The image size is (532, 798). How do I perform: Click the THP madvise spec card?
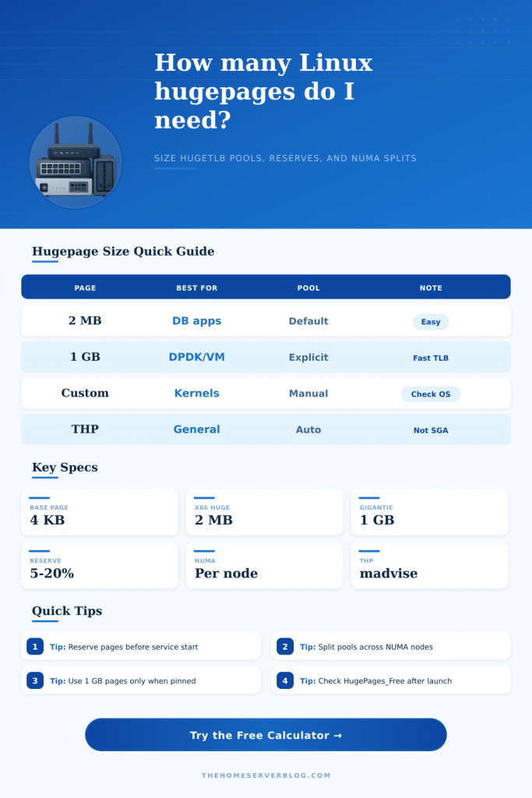click(x=429, y=566)
